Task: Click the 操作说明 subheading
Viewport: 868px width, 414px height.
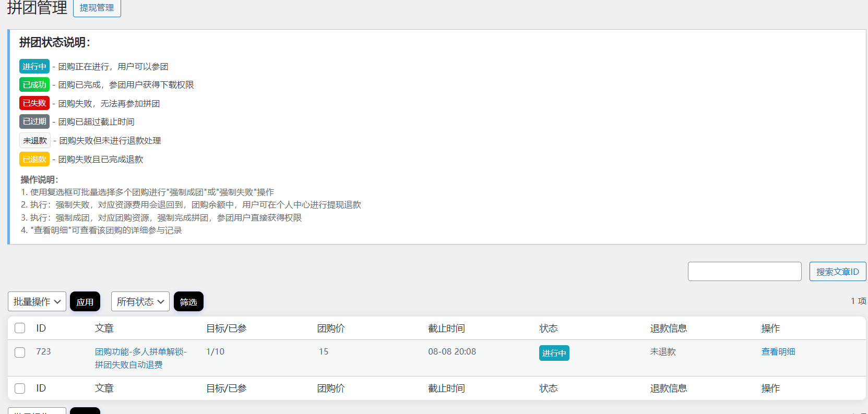Action: click(39, 179)
